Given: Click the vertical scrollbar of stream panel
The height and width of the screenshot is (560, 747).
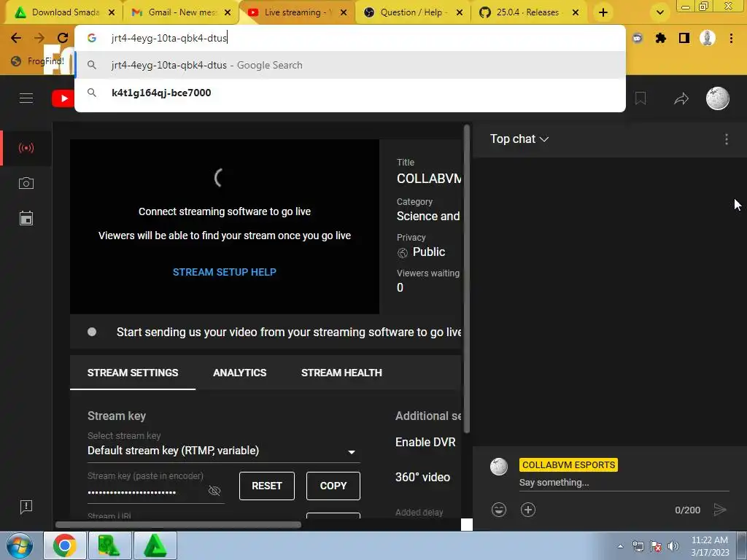Looking at the screenshot, I should coord(467,279).
